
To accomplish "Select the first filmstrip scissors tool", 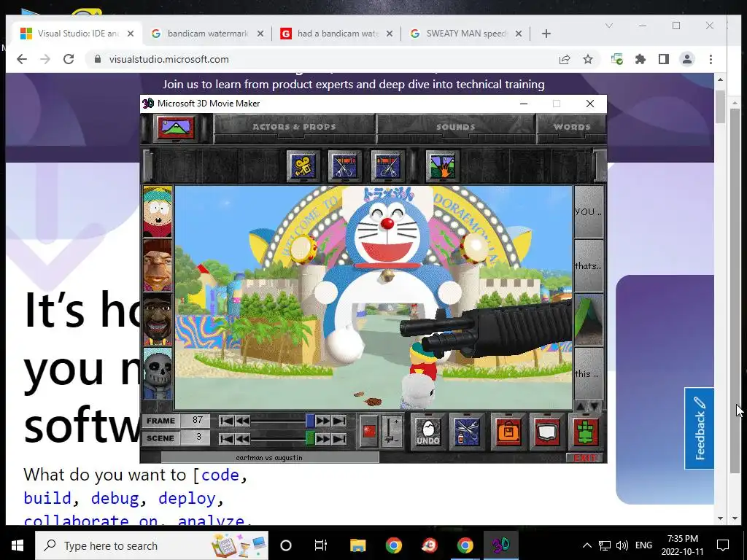I will coord(345,166).
